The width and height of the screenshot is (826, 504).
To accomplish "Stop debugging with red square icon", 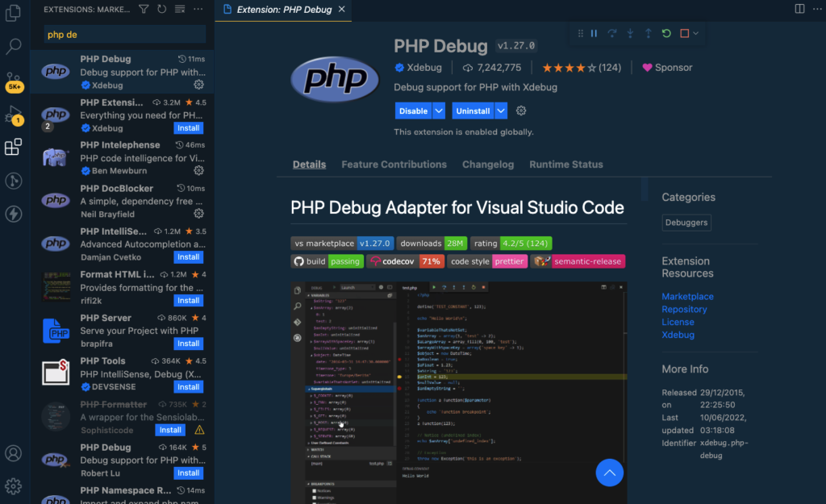I will click(x=684, y=33).
